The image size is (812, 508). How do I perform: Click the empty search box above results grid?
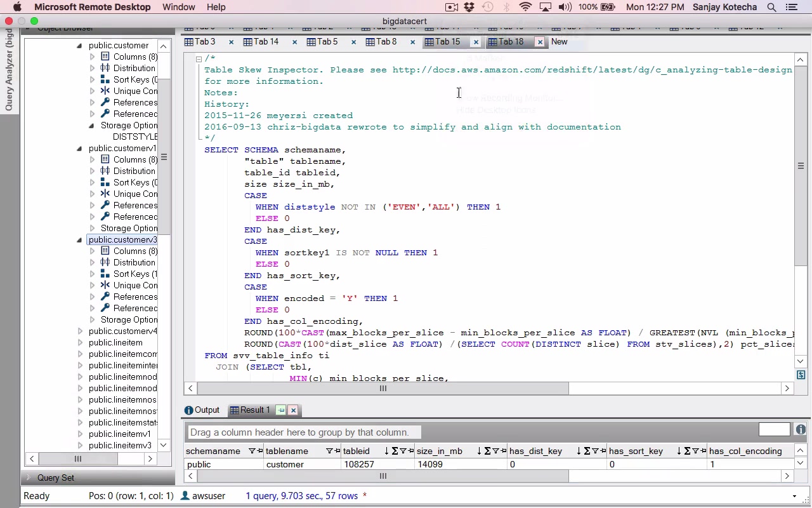774,430
